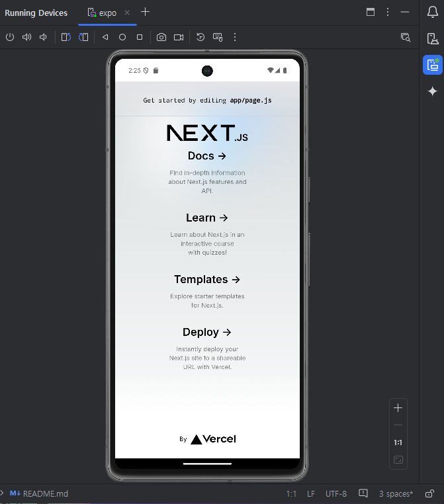Change the UTF-8 file encoding
This screenshot has width=444, height=504.
click(336, 493)
